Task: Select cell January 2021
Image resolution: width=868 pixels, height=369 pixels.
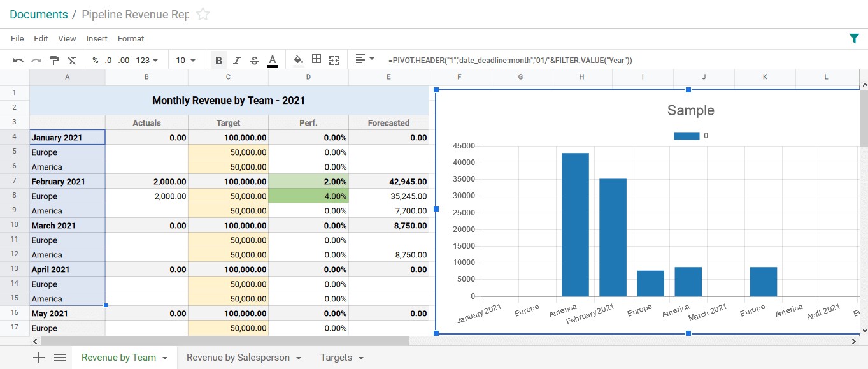Action: point(68,138)
